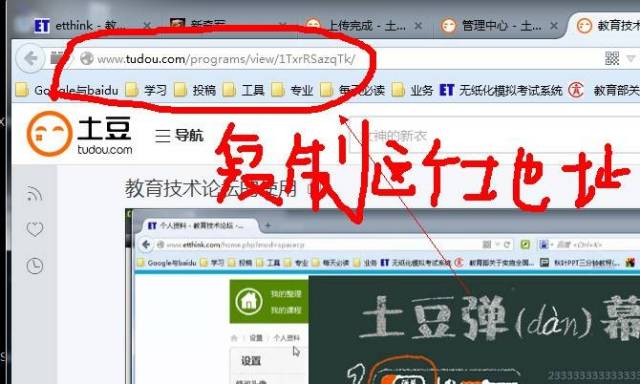The height and width of the screenshot is (384, 640).
Task: Expand the dropdown arrow beside the QR icon
Action: (x=631, y=59)
